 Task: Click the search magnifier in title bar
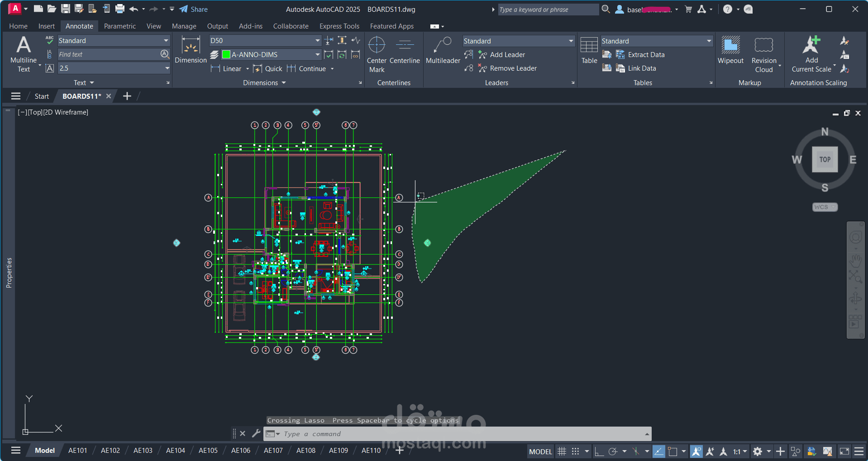click(606, 9)
